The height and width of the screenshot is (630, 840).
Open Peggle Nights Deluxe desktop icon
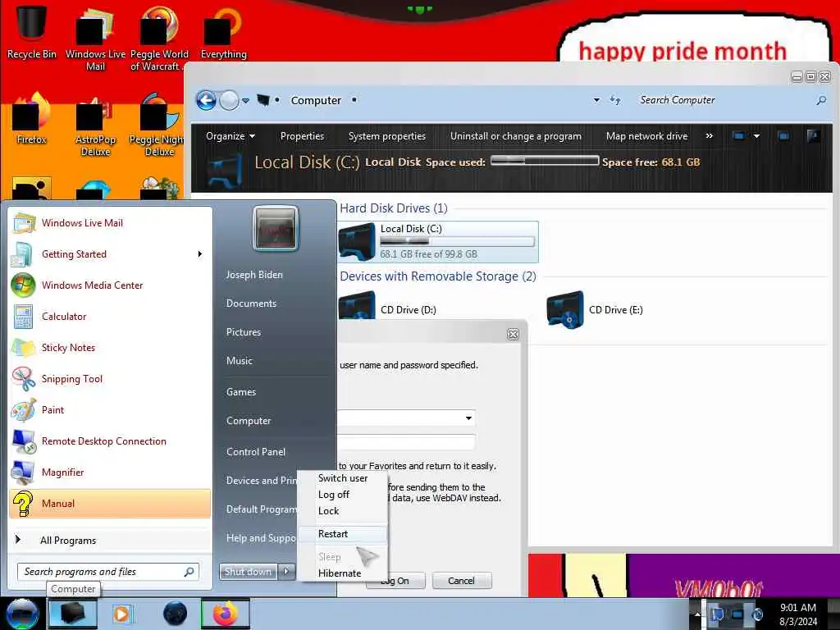click(x=158, y=125)
